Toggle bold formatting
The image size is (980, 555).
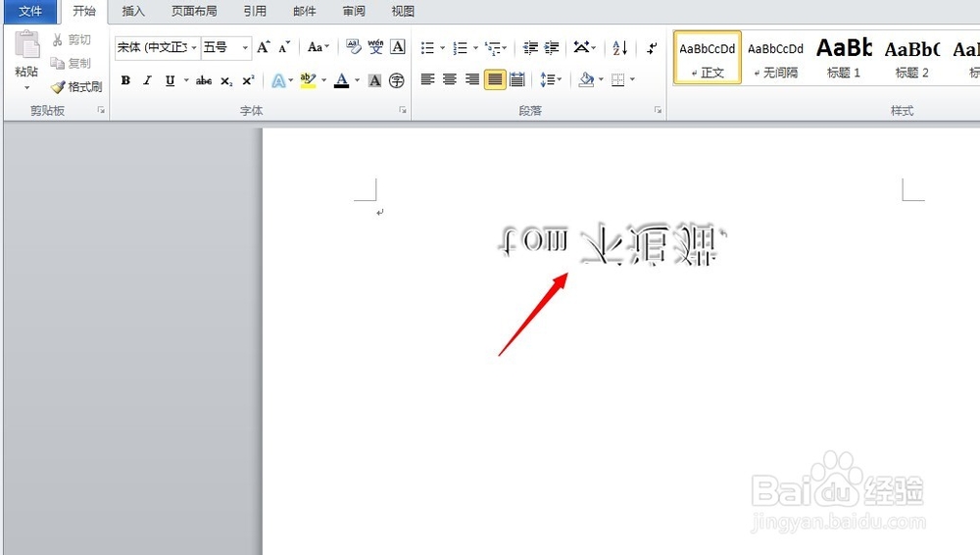click(x=125, y=80)
